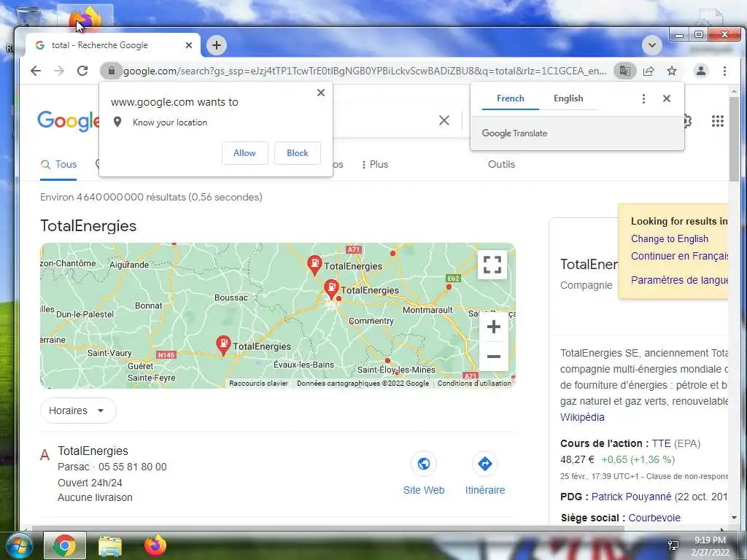This screenshot has width=747, height=560.
Task: Open Raccourcis clavier on the map
Action: [259, 383]
